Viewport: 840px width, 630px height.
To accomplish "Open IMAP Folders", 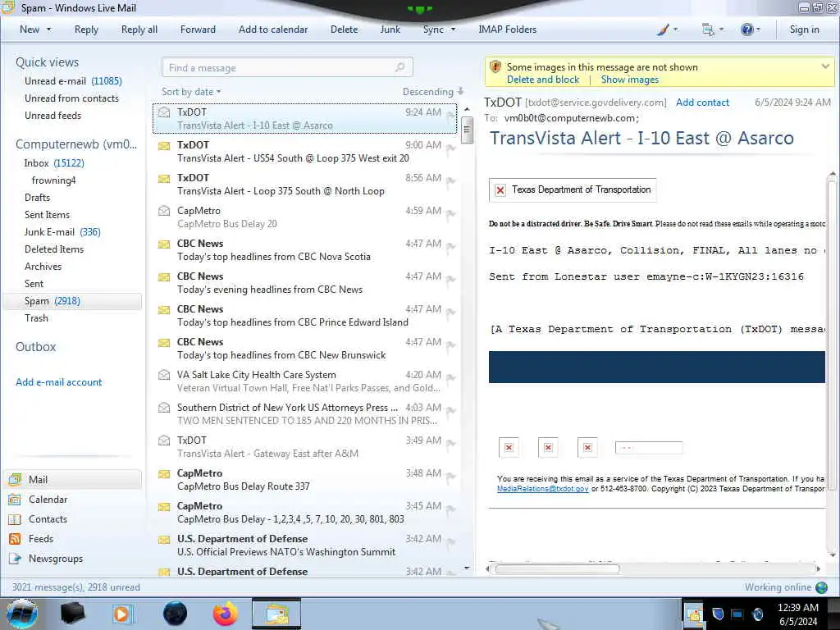I will 507,30.
